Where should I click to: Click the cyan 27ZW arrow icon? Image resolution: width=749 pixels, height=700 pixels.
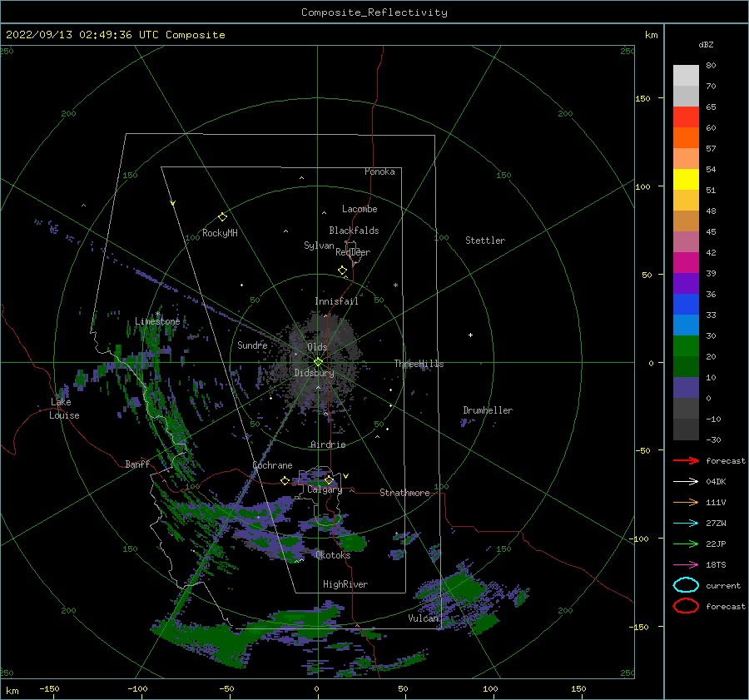click(x=686, y=524)
